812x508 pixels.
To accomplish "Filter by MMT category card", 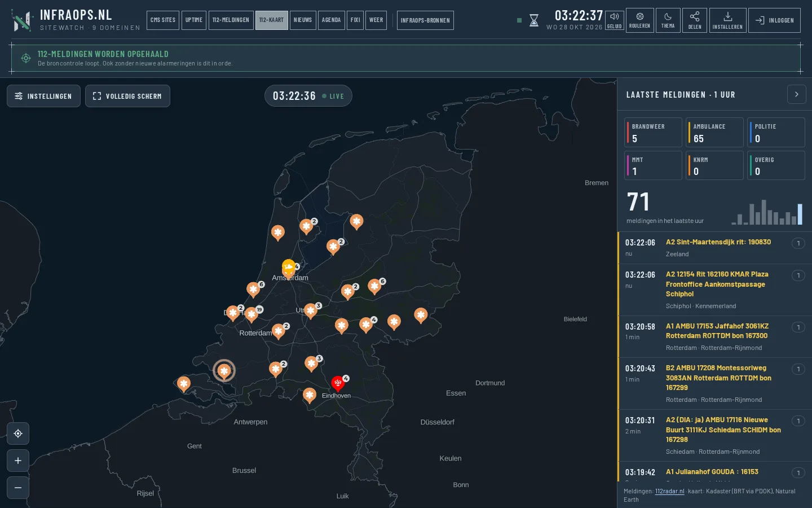I will coord(653,165).
